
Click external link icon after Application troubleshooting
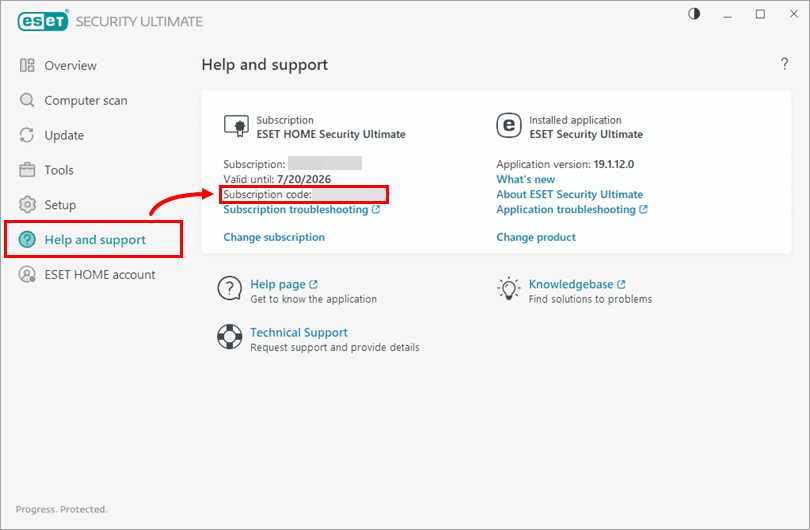point(643,209)
